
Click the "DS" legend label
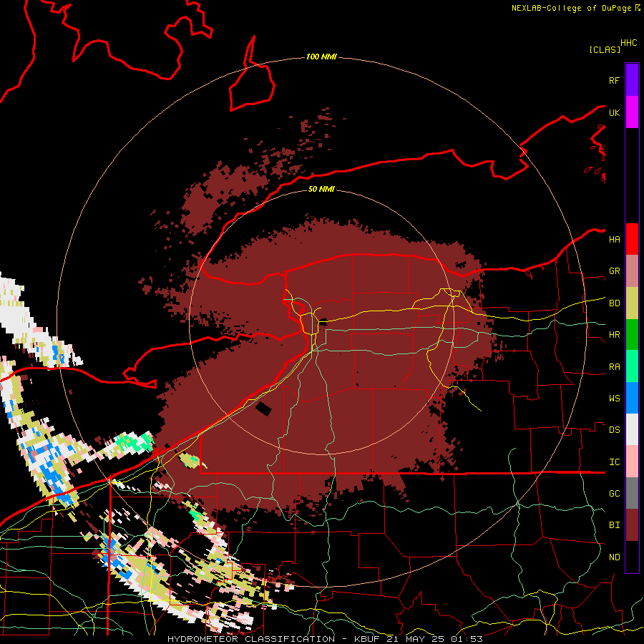point(615,430)
